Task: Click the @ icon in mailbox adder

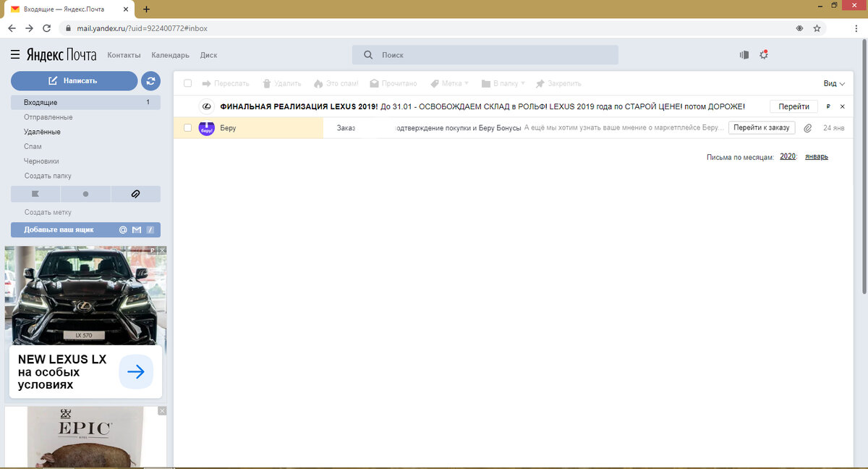Action: pos(123,230)
